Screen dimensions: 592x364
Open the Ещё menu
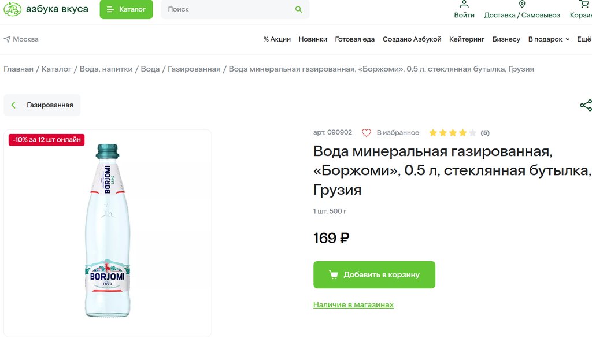click(x=584, y=39)
